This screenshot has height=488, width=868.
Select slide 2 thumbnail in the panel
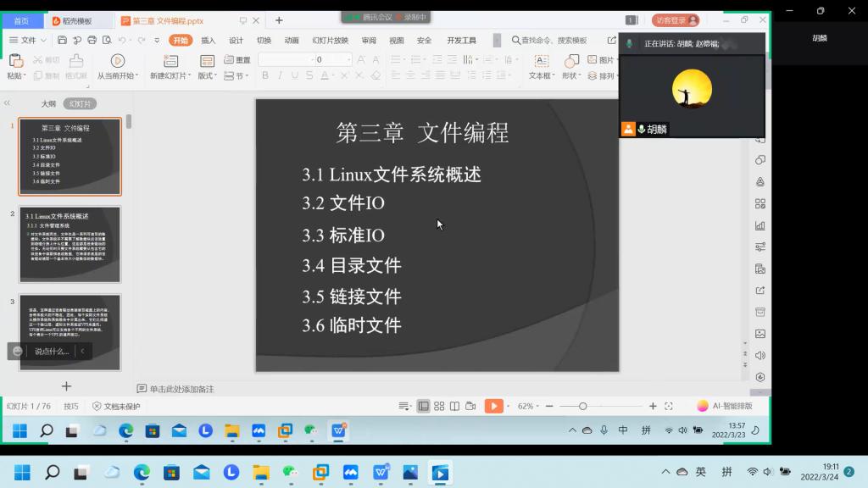(70, 244)
